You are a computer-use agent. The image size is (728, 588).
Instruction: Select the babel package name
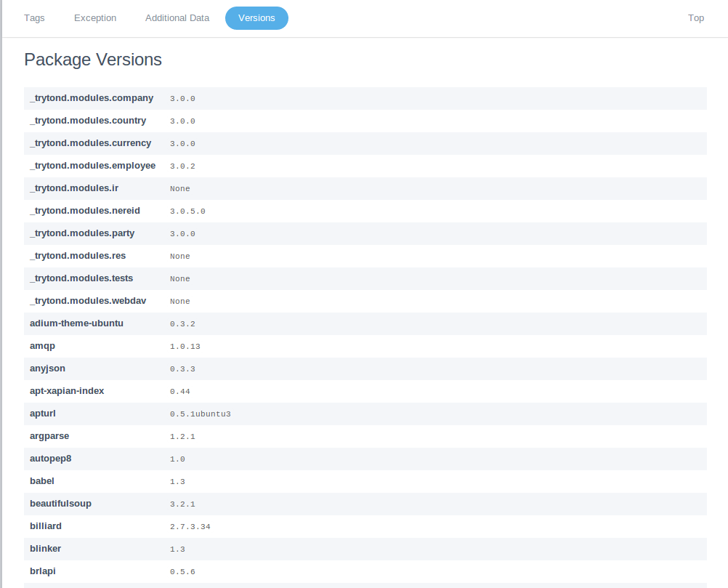point(42,481)
